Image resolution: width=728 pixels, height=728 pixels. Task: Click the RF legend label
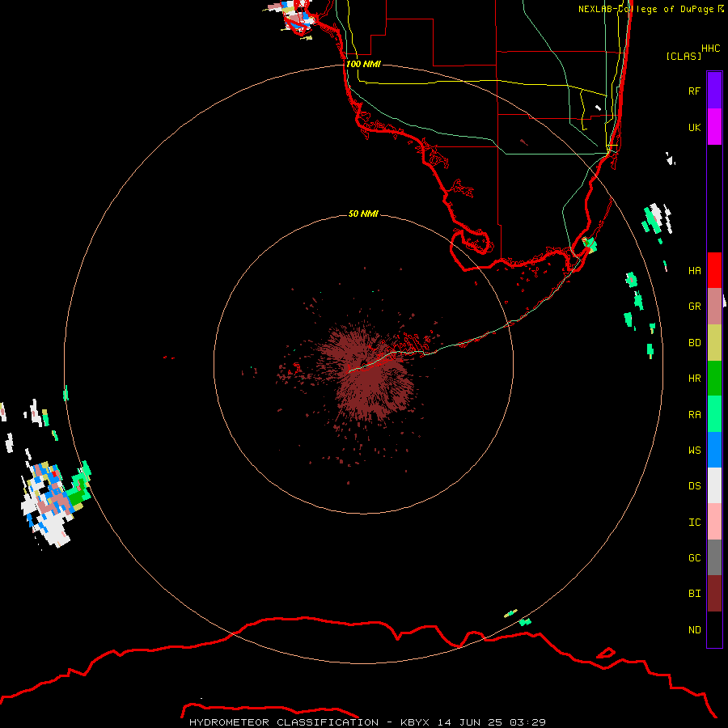click(694, 91)
